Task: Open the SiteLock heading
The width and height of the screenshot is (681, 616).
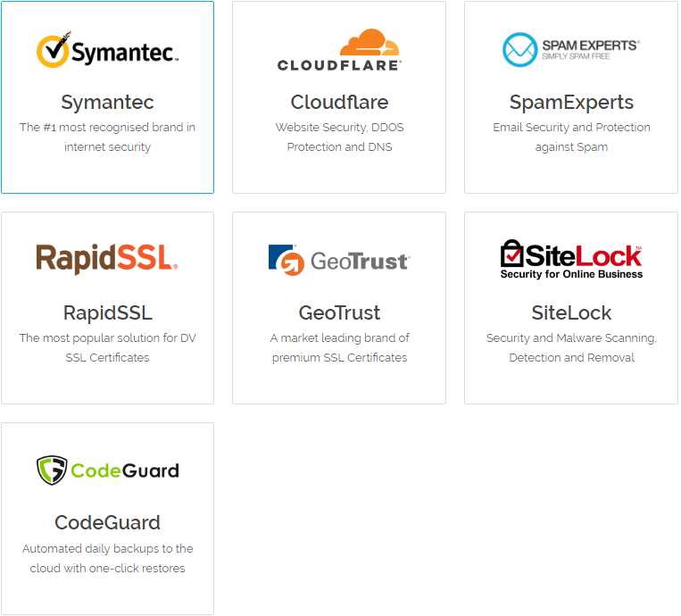Action: click(x=571, y=312)
